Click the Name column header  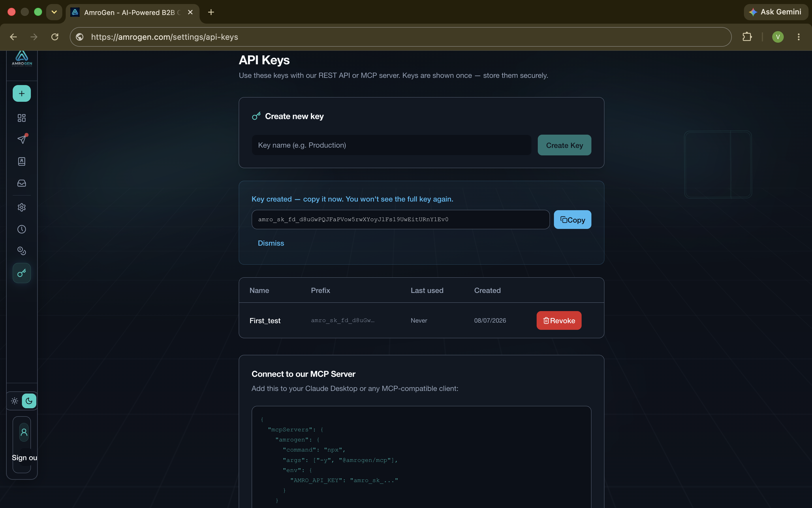259,290
